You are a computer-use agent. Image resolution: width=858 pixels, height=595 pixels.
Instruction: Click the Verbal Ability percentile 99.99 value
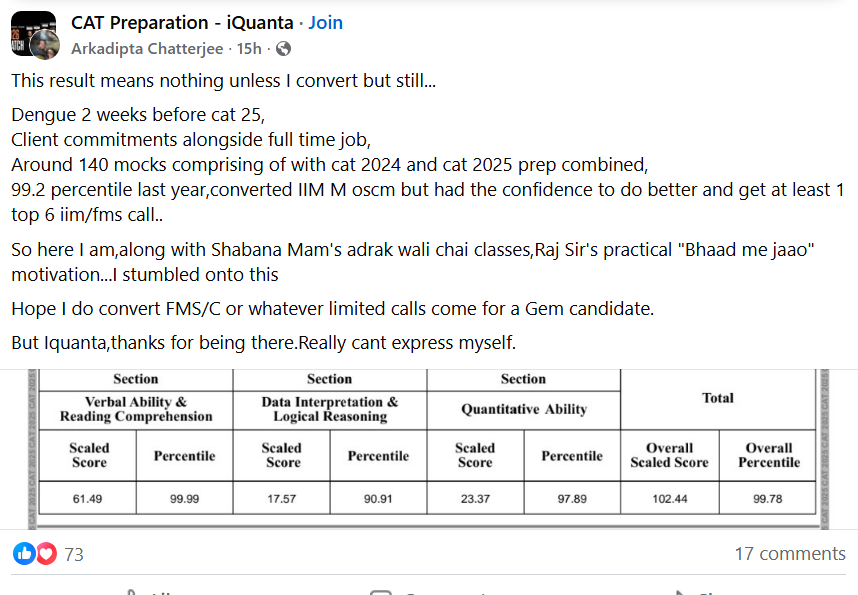[184, 499]
